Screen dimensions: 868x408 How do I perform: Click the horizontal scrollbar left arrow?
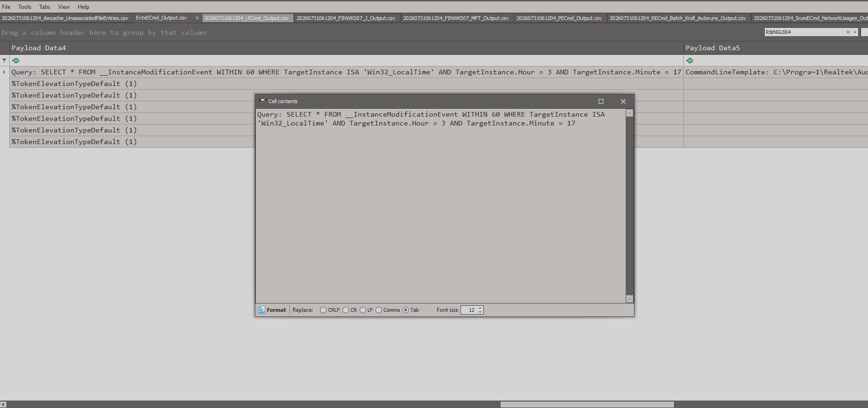point(3,404)
